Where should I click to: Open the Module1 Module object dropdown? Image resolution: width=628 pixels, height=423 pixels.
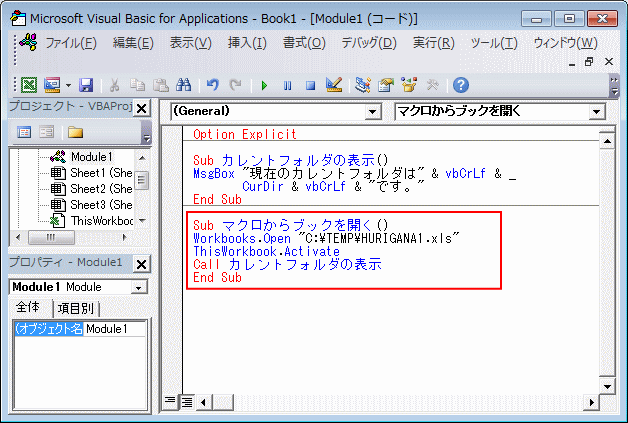(x=139, y=288)
